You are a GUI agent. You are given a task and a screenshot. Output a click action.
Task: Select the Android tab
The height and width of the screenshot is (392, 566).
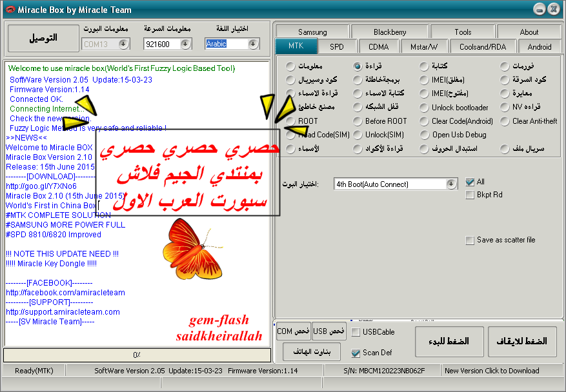point(540,47)
